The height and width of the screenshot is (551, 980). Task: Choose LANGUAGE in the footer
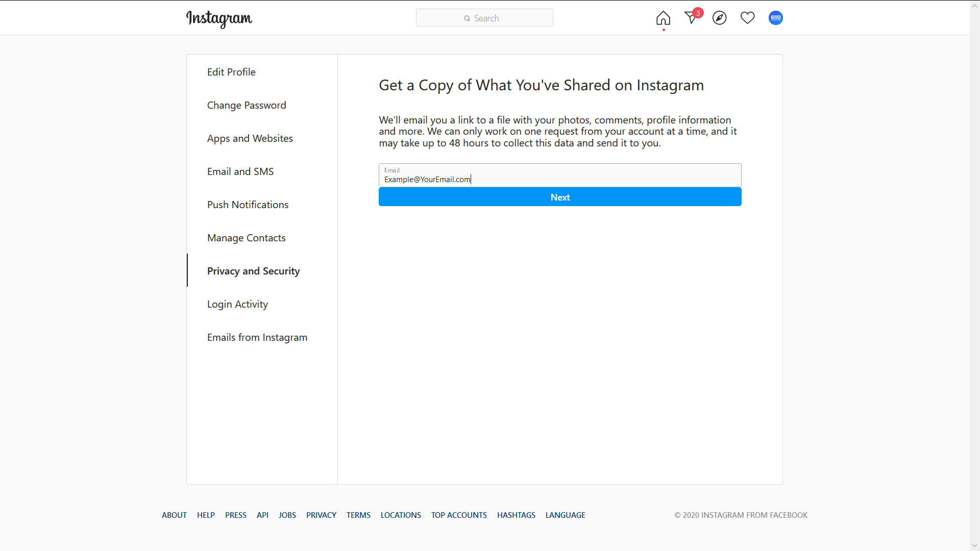point(566,515)
